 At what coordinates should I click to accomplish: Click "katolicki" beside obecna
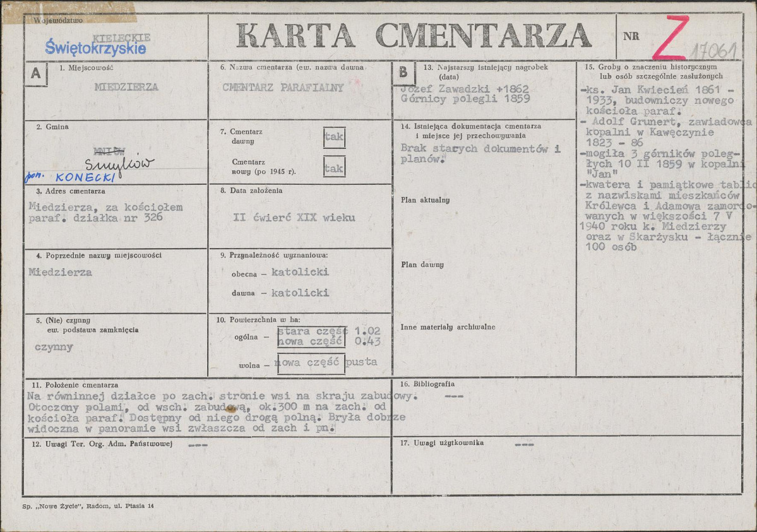tap(300, 272)
